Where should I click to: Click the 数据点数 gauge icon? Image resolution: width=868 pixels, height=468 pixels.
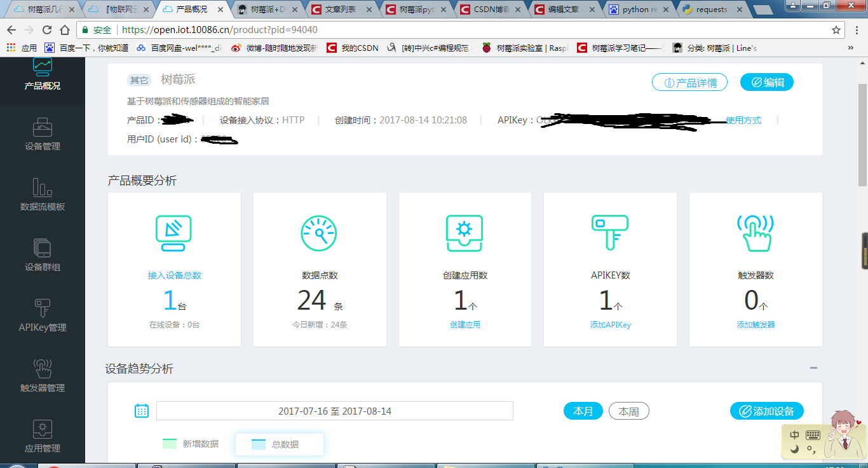point(319,233)
